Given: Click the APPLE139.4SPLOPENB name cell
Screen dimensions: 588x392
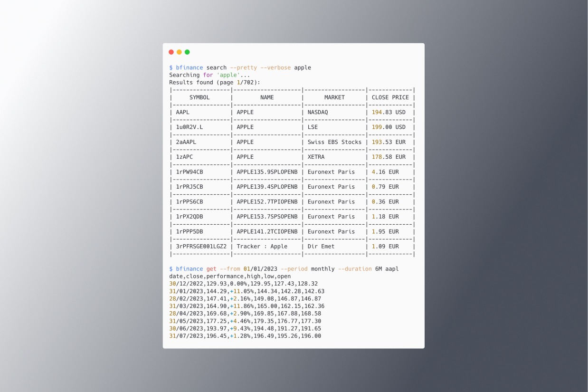Looking at the screenshot, I should click(267, 187).
